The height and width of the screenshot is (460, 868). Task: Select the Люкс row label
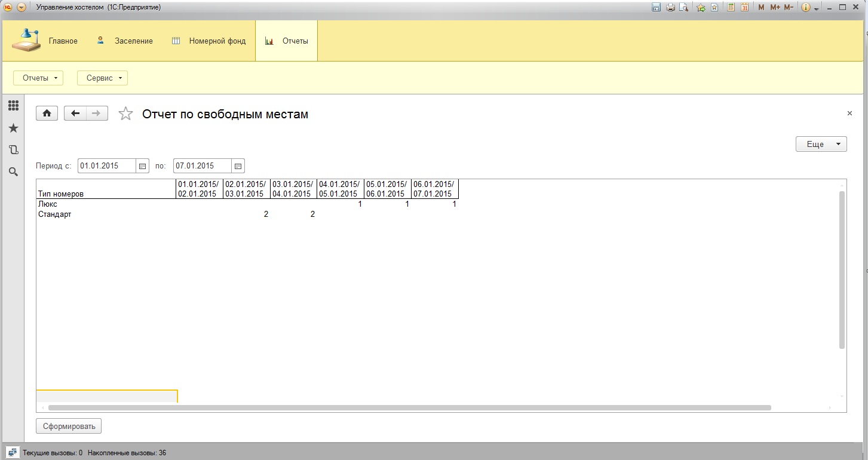[x=48, y=204]
